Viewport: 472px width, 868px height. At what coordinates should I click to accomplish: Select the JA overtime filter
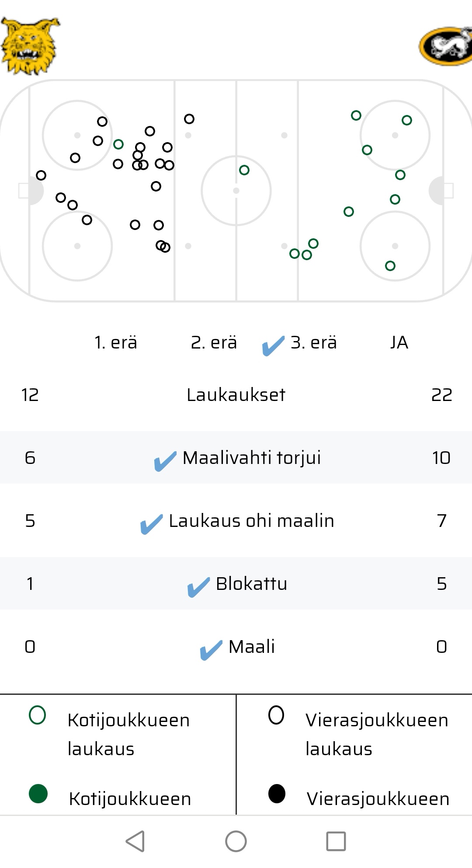[x=399, y=342]
